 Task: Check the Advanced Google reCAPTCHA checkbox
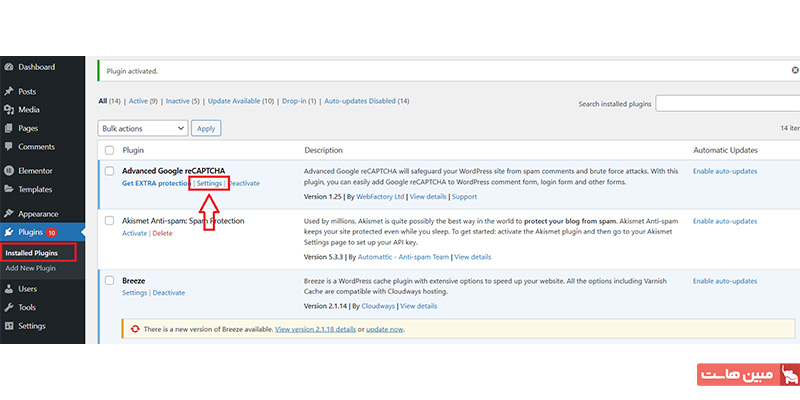point(109,171)
